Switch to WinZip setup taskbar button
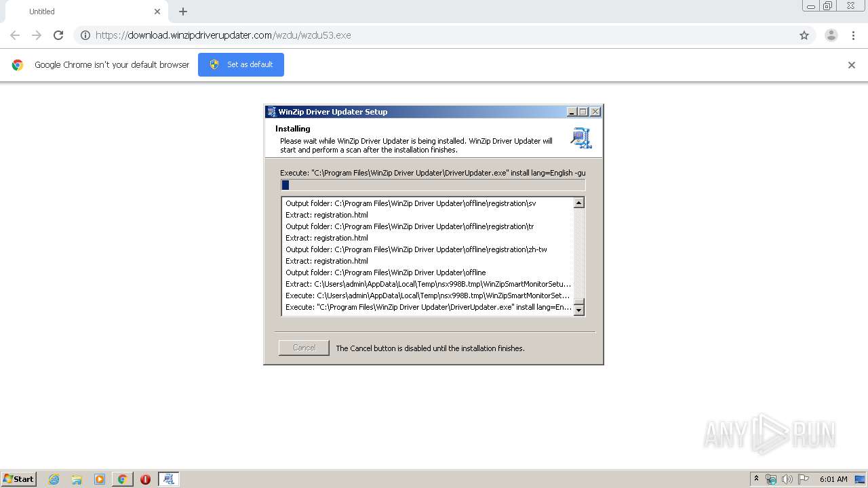Screen dimensions: 868x488 (x=168, y=479)
